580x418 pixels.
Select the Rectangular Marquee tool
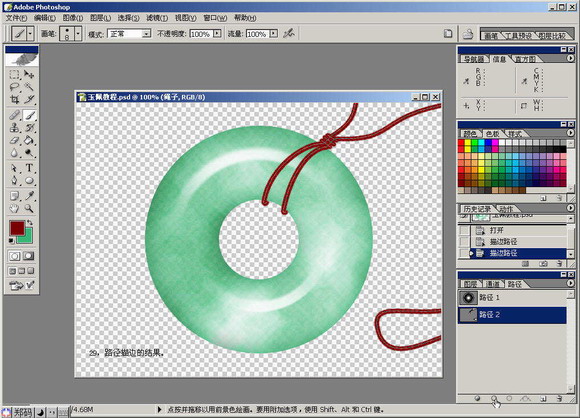pyautogui.click(x=14, y=74)
